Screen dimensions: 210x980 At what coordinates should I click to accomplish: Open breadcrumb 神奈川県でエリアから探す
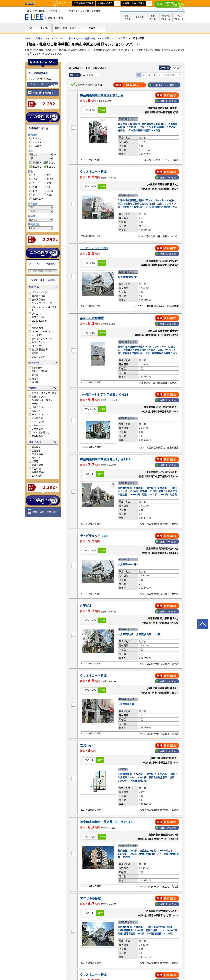(114, 38)
